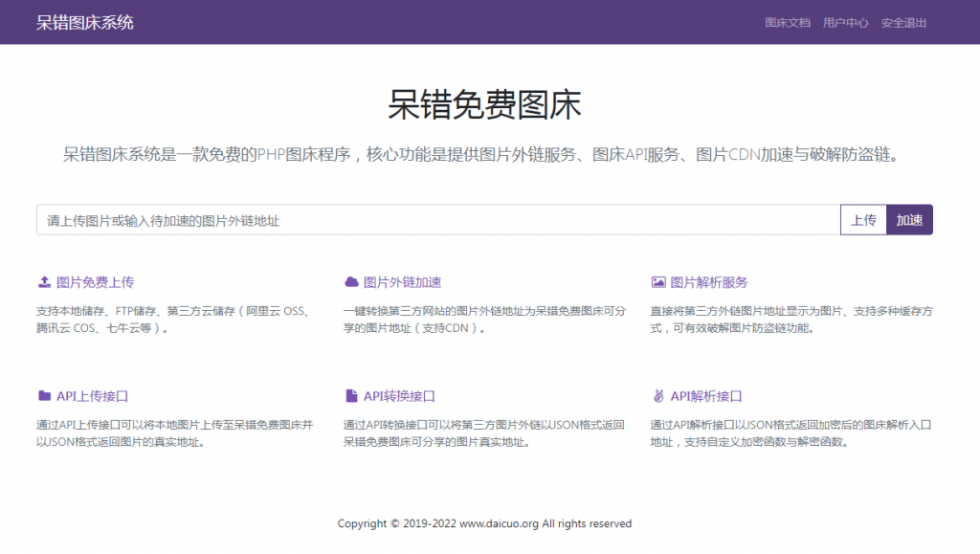Open the API转换接口 link
The image size is (980, 554).
click(401, 395)
